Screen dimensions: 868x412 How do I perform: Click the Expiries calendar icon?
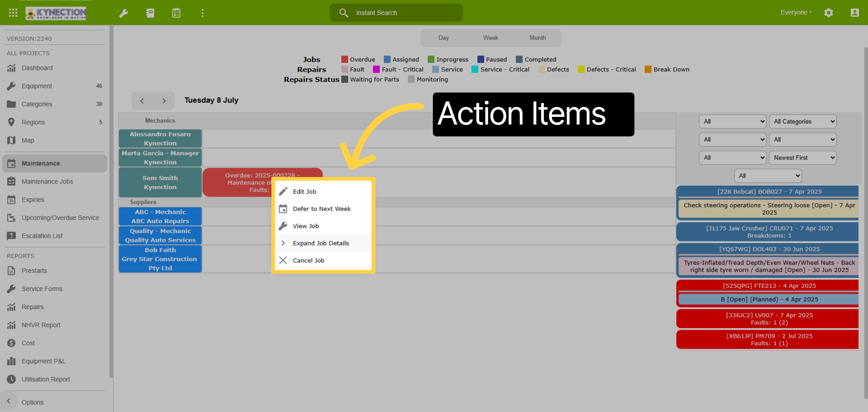coord(12,199)
